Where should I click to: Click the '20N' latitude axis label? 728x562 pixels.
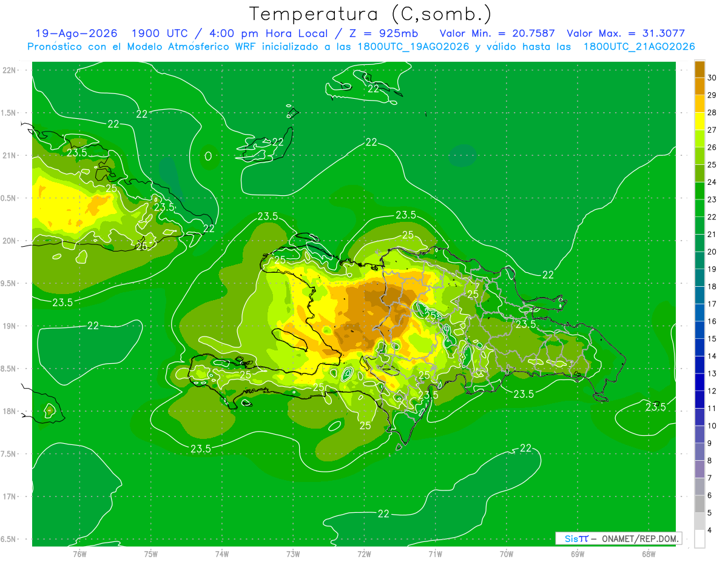point(9,241)
